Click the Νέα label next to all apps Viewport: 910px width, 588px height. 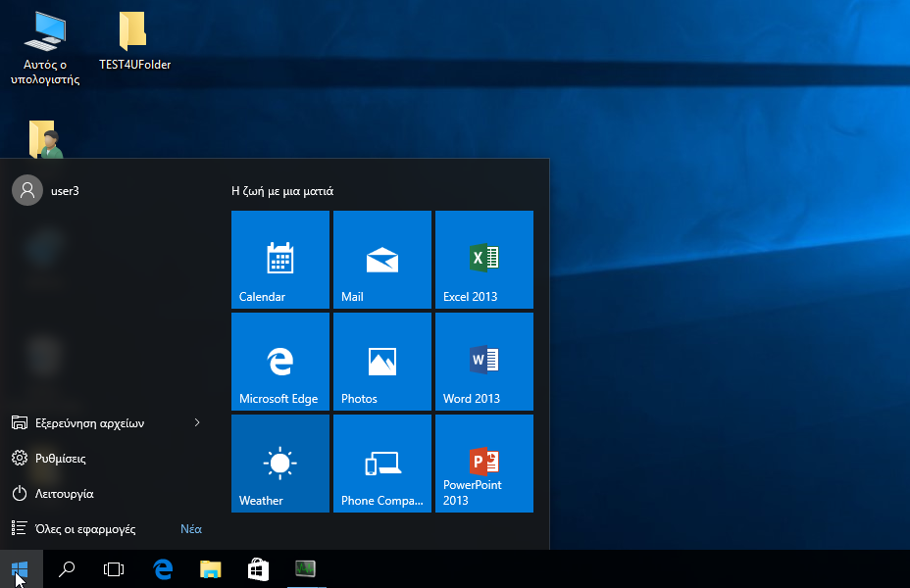pos(191,529)
